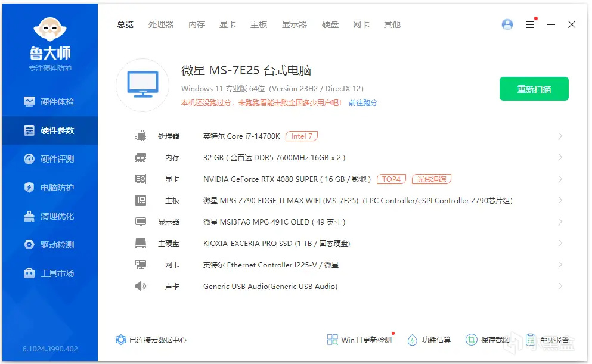Click the desktop computer monitor icon
The image size is (592, 364).
point(142,85)
